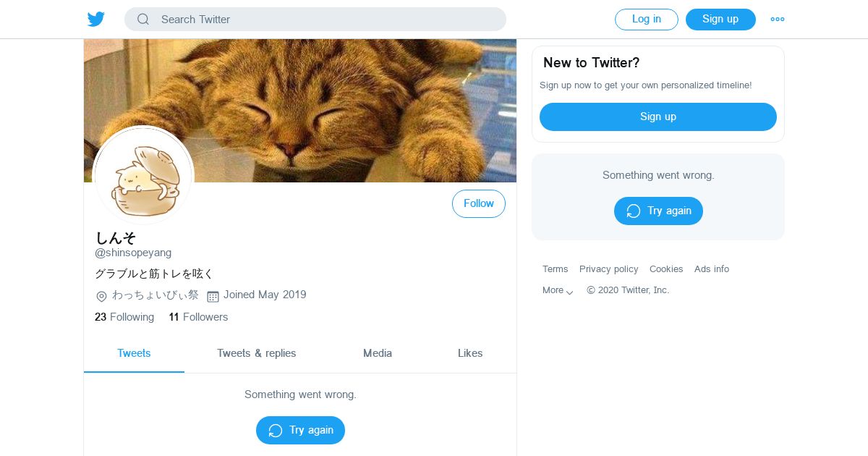Click Try again in the timeline area
Viewport: 868px width, 456px height.
click(300, 430)
